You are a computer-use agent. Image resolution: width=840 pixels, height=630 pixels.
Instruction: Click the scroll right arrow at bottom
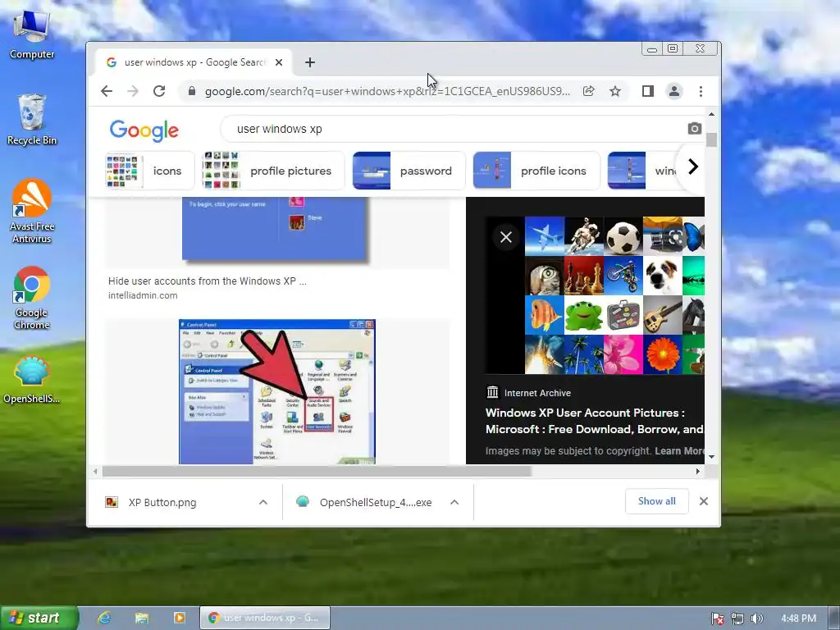pyautogui.click(x=697, y=472)
